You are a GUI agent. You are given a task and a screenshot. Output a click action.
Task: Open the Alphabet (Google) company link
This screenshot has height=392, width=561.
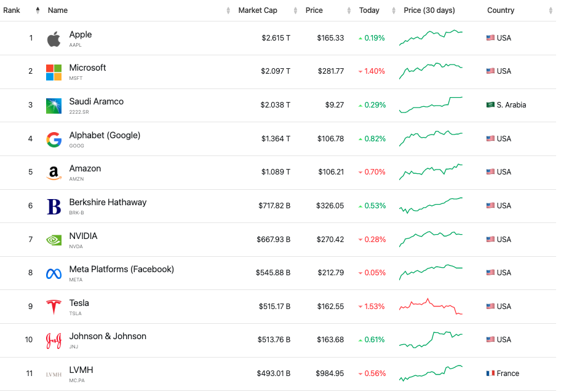coord(105,135)
